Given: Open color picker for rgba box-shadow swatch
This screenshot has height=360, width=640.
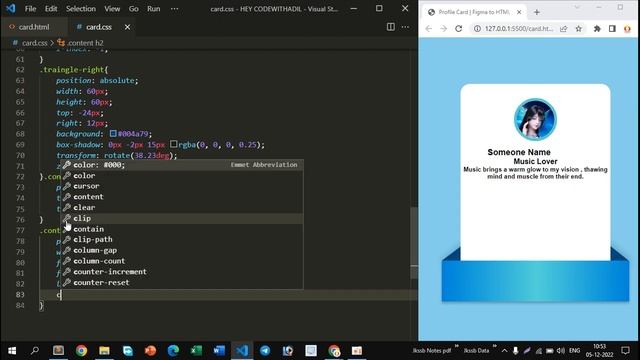Looking at the screenshot, I should click(173, 144).
